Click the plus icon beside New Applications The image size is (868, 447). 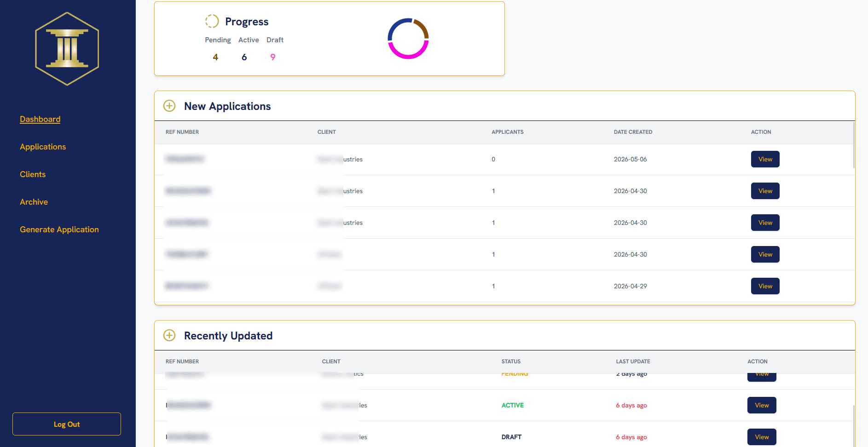point(169,106)
